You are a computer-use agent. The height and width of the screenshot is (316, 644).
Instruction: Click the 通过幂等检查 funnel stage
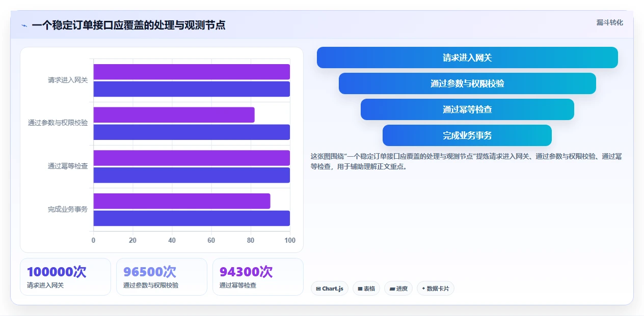(x=467, y=109)
